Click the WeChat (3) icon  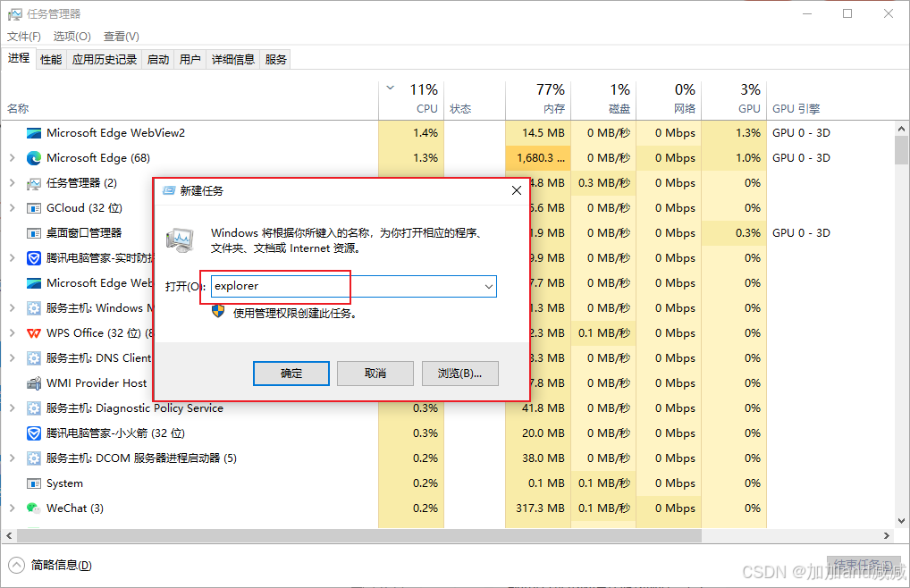(x=34, y=508)
